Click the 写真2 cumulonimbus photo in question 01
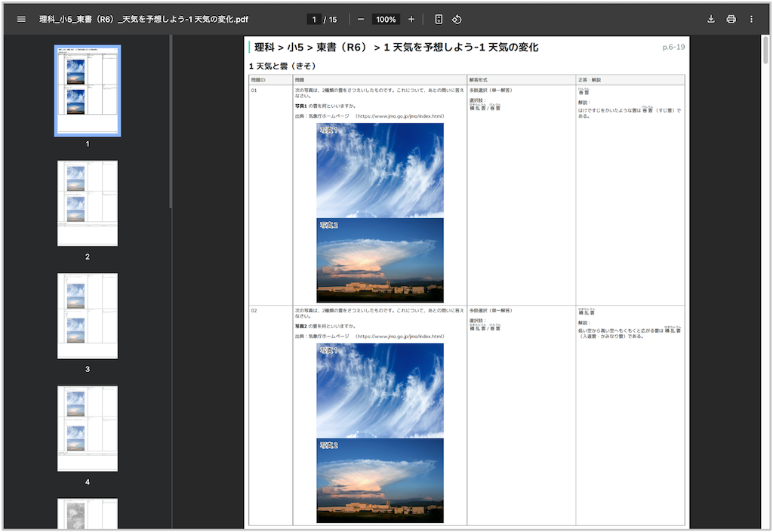The width and height of the screenshot is (773, 532). coord(380,260)
